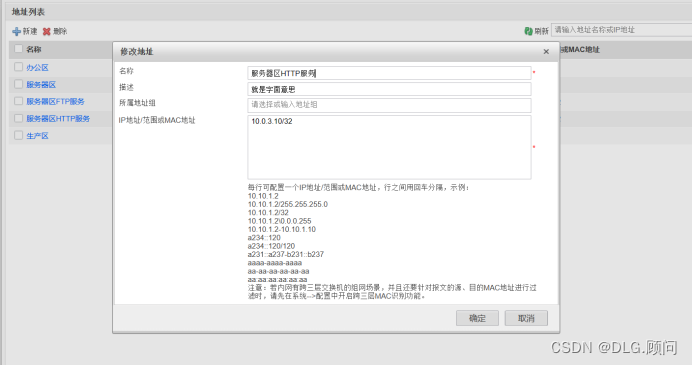The width and height of the screenshot is (692, 365).
Task: Click the example text 10.10.1.2/255.255.255.0
Action: click(x=288, y=204)
